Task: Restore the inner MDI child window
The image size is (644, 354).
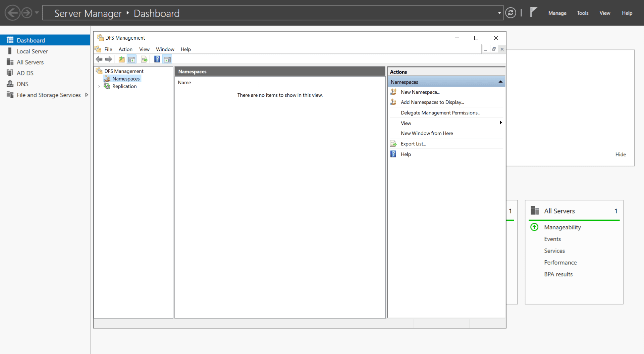Action: 494,49
